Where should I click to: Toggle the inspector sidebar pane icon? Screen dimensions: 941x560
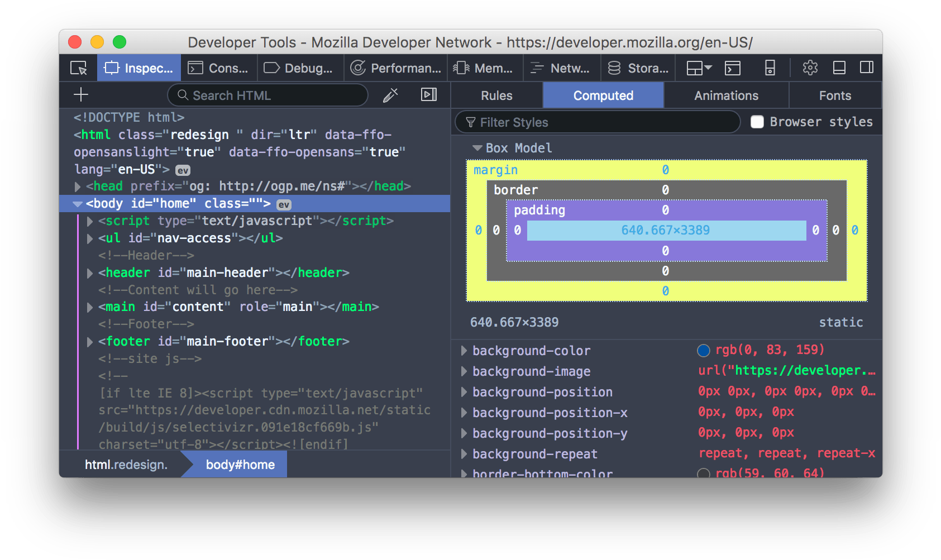pyautogui.click(x=428, y=95)
